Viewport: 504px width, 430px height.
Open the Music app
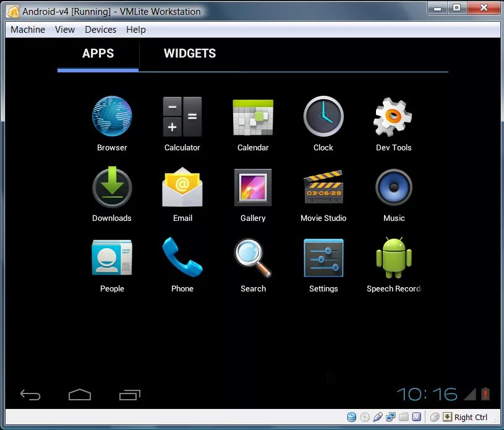coord(394,187)
